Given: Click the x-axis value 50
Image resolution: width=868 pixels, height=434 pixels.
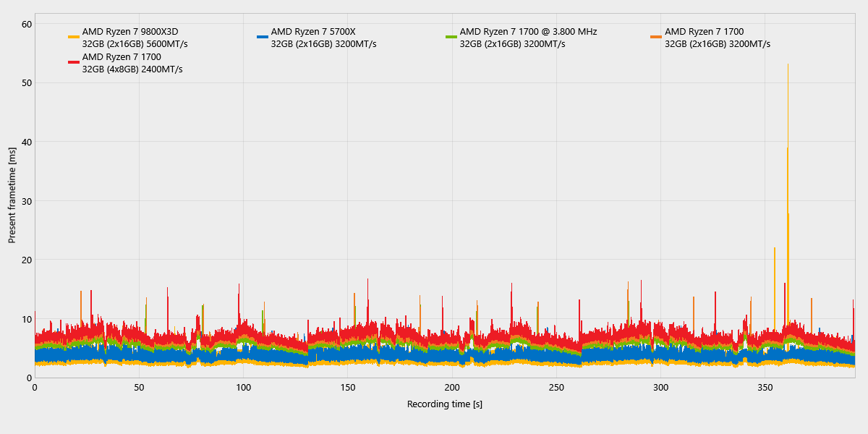Looking at the screenshot, I should [x=139, y=388].
